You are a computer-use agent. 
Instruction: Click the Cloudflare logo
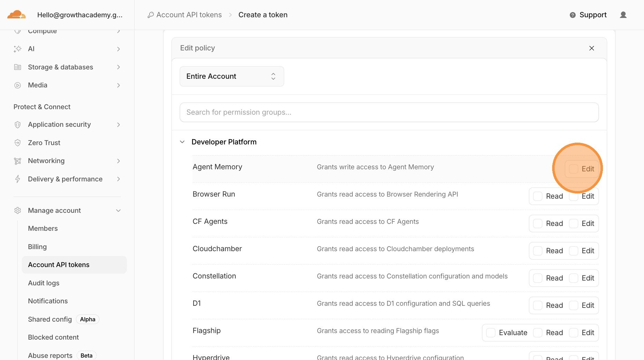click(17, 15)
